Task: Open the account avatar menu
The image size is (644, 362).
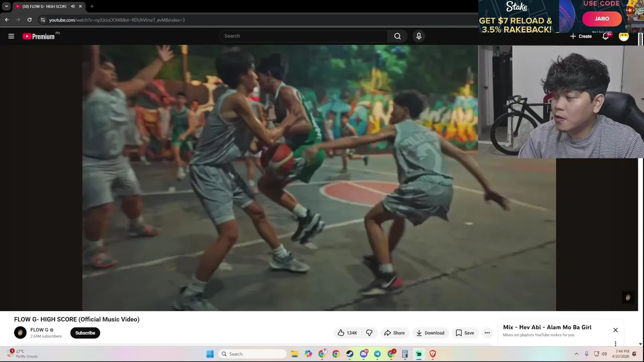Action: (x=624, y=36)
